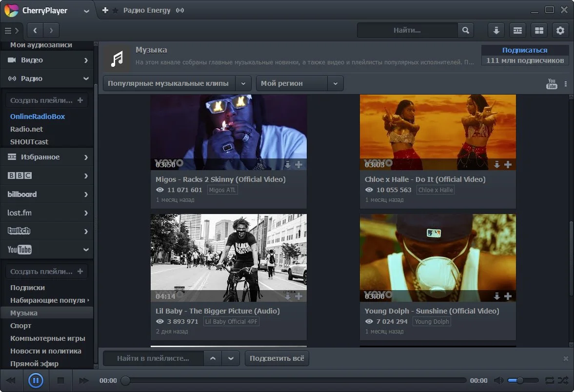Open the new tab plus icon
This screenshot has height=392, width=574.
(105, 10)
